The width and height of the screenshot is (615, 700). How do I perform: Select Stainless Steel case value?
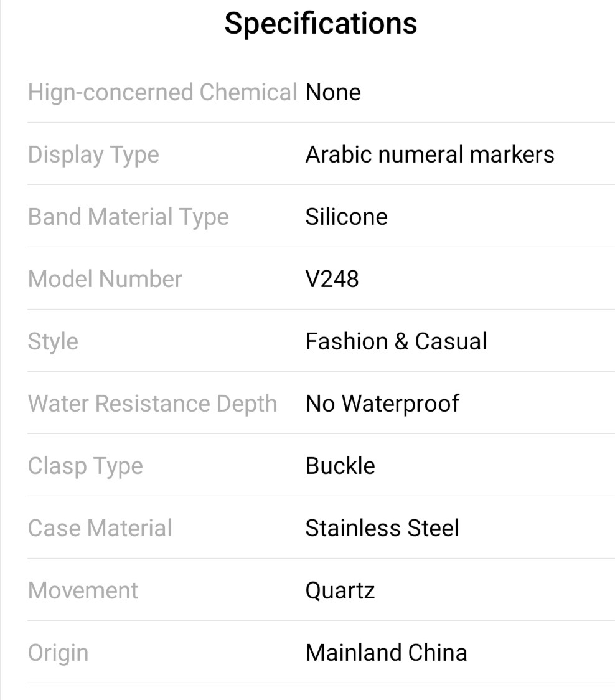pyautogui.click(x=382, y=528)
